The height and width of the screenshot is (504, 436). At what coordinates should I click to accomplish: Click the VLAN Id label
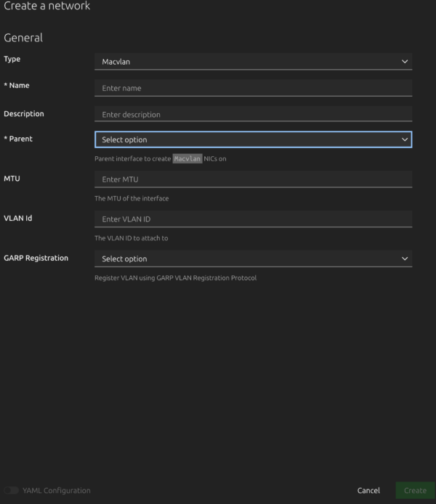click(17, 218)
